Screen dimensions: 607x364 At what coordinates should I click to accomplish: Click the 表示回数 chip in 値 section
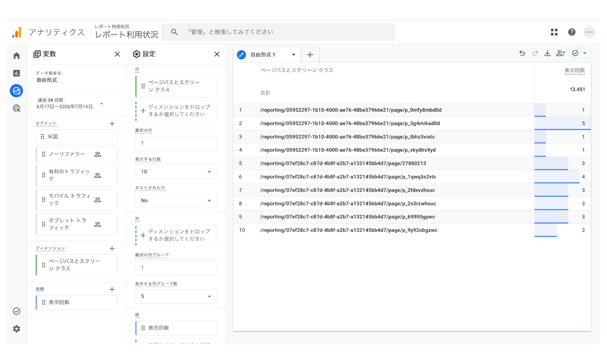point(176,328)
